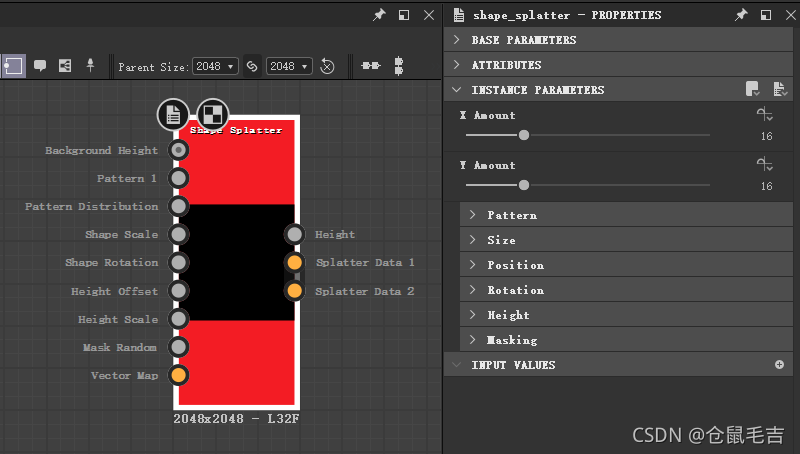Viewport: 800px width, 454px height.
Task: Click the pin node icon in toolbar
Action: pos(90,65)
